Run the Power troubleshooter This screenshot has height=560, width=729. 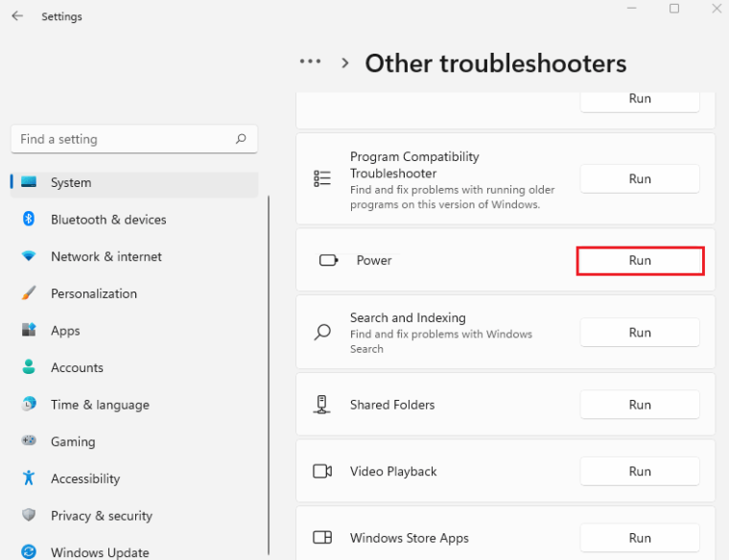(640, 260)
